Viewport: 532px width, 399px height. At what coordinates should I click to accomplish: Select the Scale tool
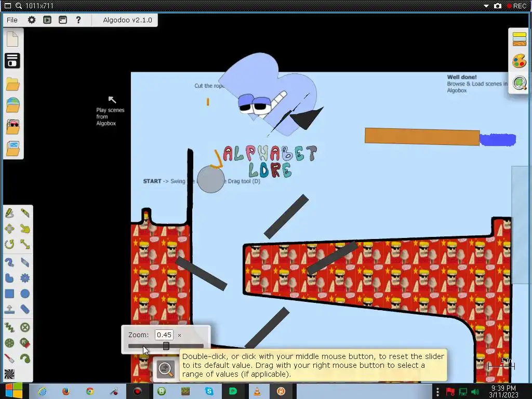(x=25, y=244)
